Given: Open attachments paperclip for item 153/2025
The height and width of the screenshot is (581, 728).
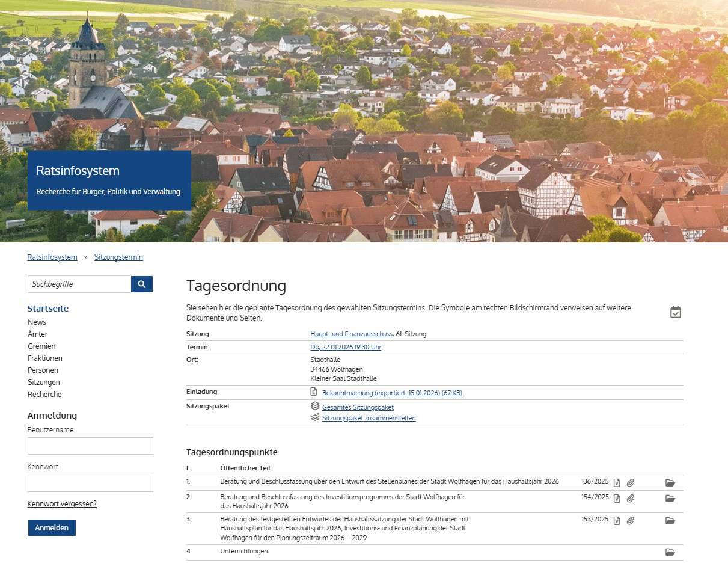Looking at the screenshot, I should [x=631, y=520].
